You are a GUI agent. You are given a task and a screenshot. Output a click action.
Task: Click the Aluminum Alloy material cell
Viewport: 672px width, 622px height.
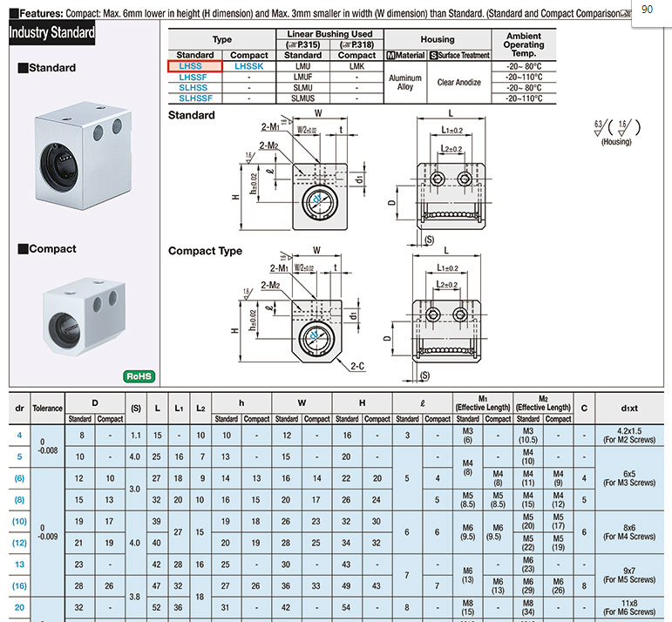click(405, 82)
